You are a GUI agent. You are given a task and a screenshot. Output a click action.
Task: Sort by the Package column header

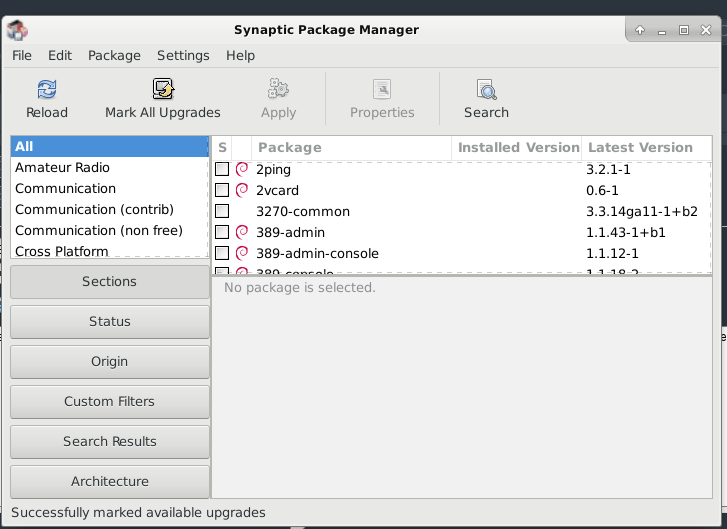point(351,147)
